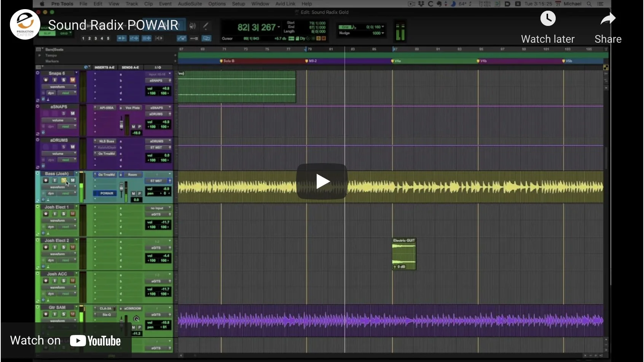
Task: Recall zoom preset 3
Action: 96,38
